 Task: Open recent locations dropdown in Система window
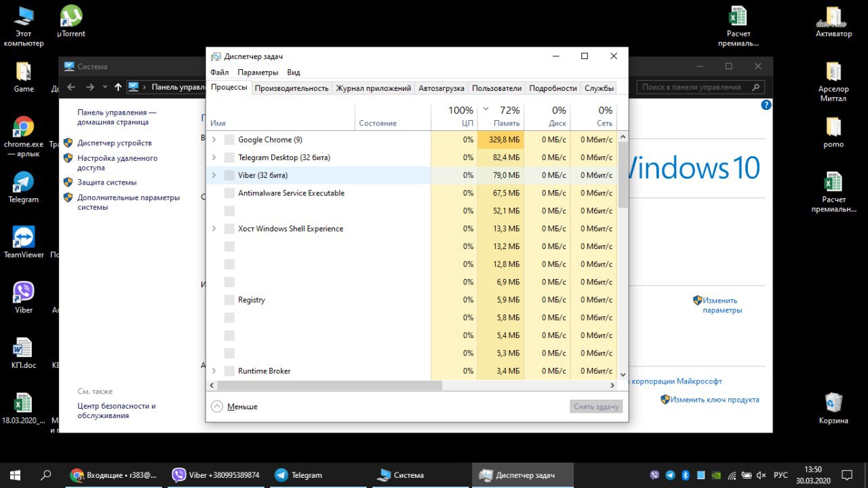pos(104,87)
